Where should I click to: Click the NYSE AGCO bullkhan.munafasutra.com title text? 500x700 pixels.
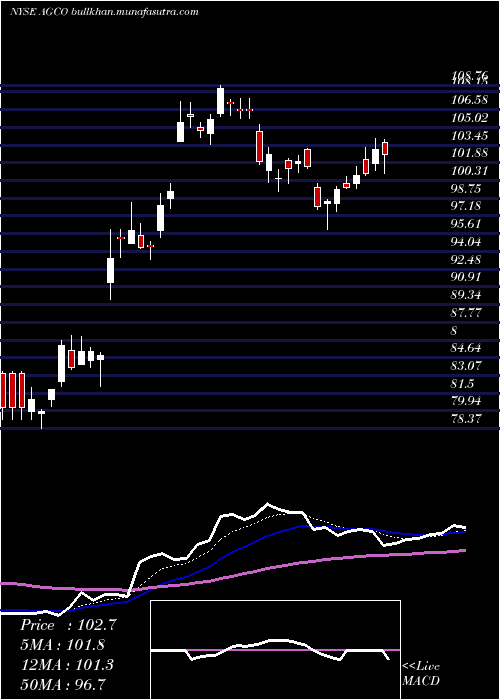click(x=104, y=12)
